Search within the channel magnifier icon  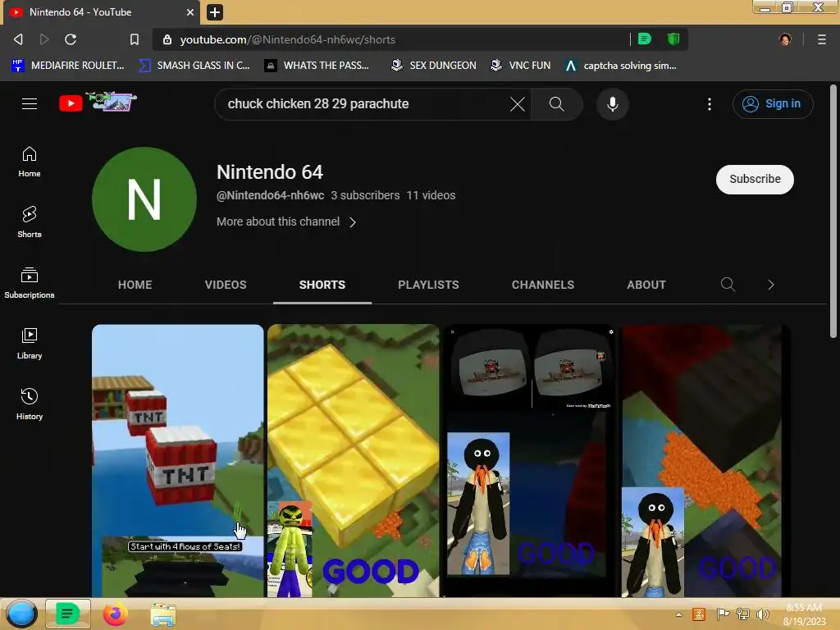coord(728,285)
